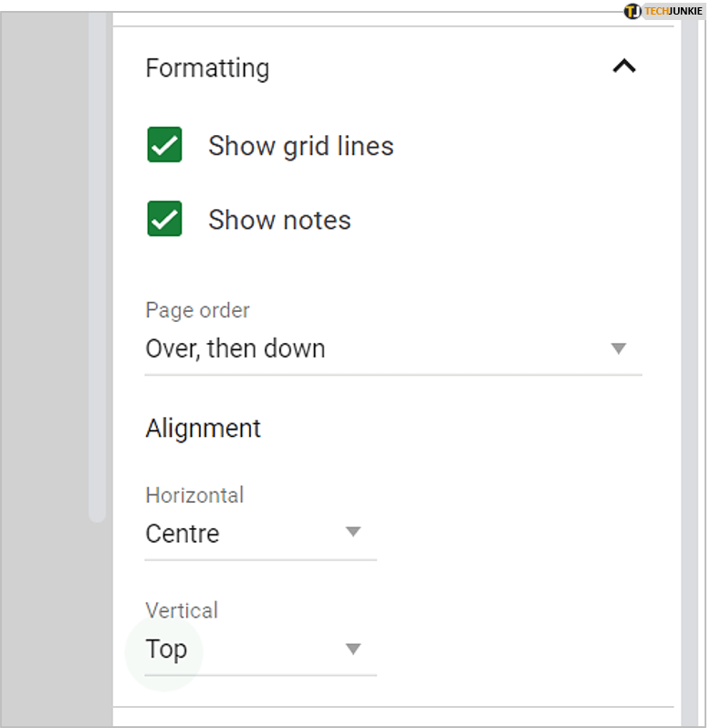Screen dimensions: 710x728
Task: Collapse the Formatting section chevron
Action: pos(624,67)
